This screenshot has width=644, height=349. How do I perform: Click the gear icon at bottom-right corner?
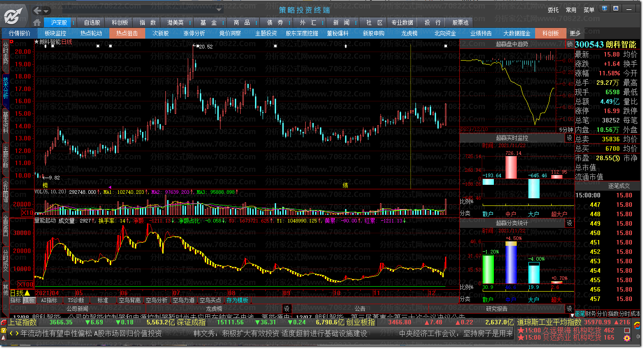(x=627, y=338)
